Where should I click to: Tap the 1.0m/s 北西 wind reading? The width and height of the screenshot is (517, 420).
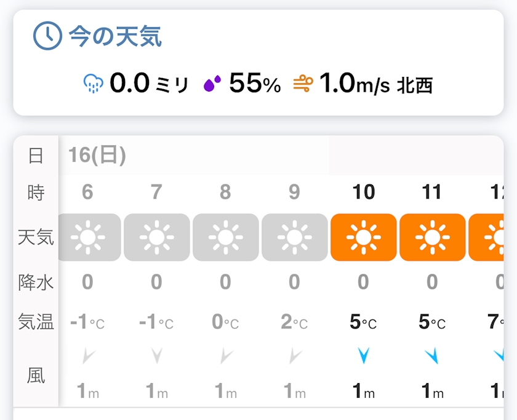(376, 83)
